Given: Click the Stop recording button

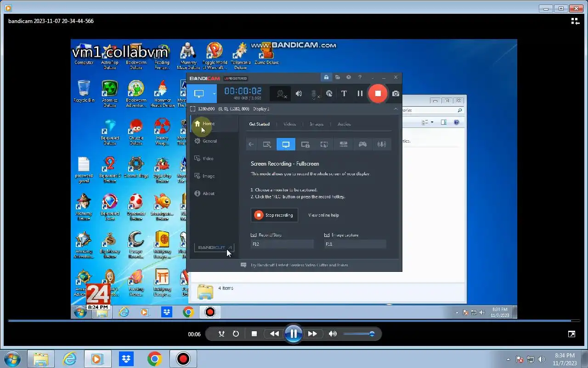Looking at the screenshot, I should pos(274,215).
